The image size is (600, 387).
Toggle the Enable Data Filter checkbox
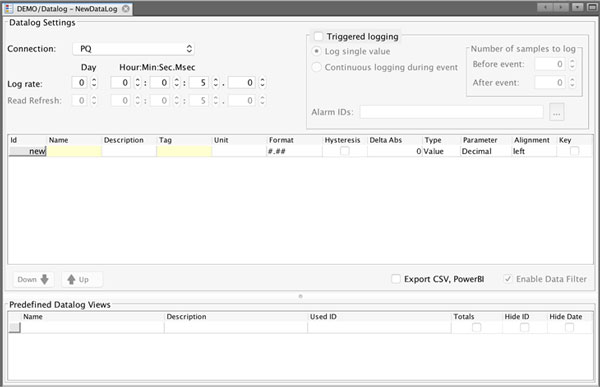pos(508,279)
